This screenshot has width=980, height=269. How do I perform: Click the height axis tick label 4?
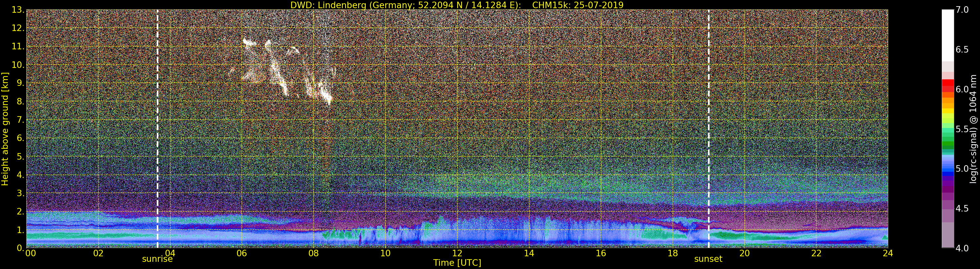(20, 175)
